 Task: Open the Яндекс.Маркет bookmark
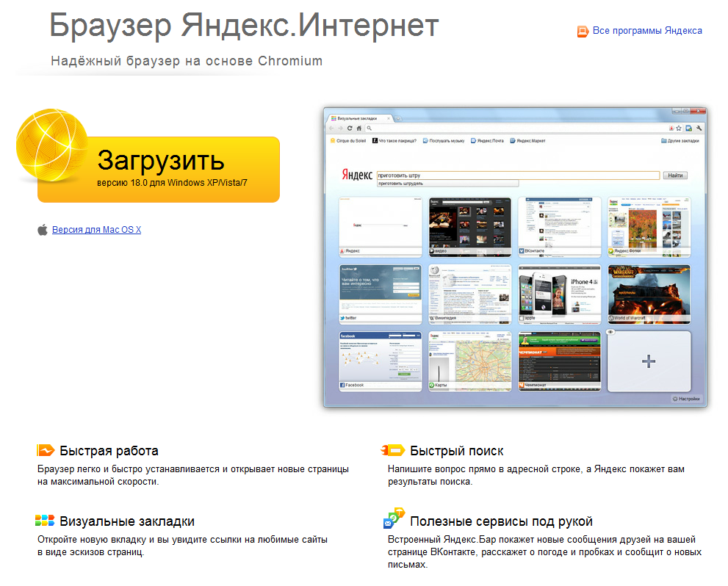528,140
